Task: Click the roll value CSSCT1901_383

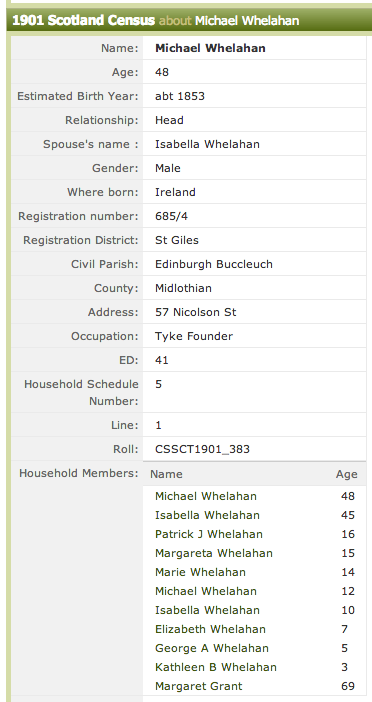Action: click(x=202, y=449)
